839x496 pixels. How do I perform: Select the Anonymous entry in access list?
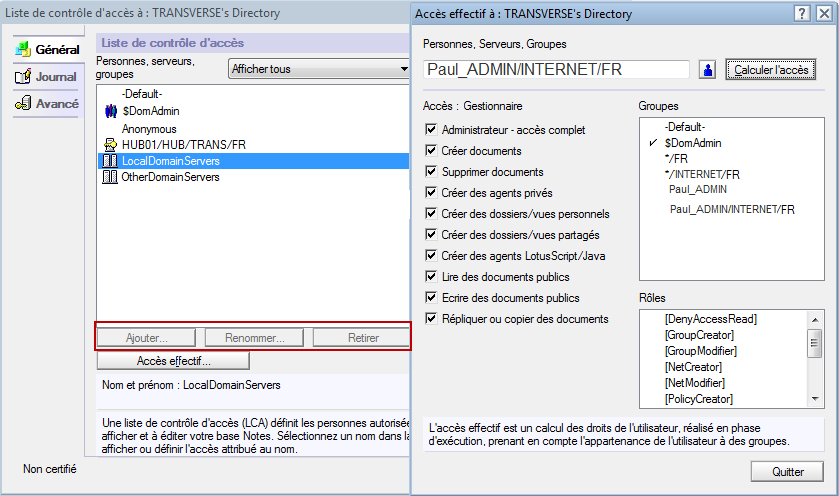[x=149, y=129]
